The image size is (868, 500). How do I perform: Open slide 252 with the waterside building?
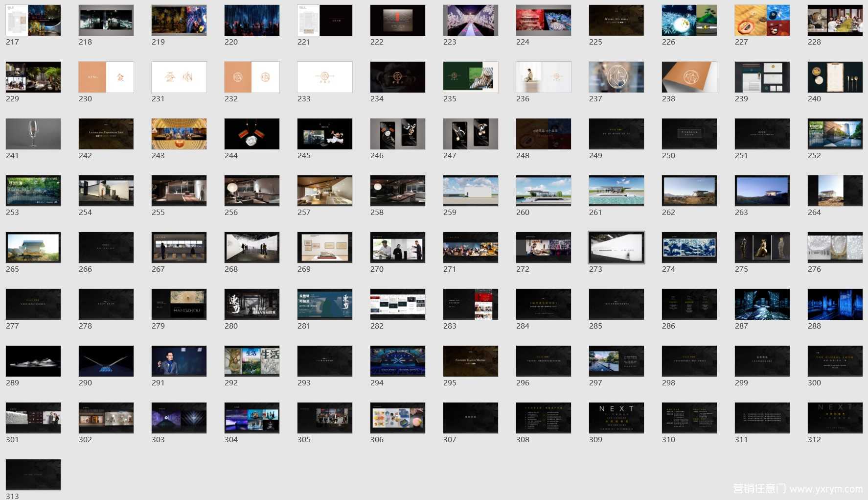[x=835, y=134]
